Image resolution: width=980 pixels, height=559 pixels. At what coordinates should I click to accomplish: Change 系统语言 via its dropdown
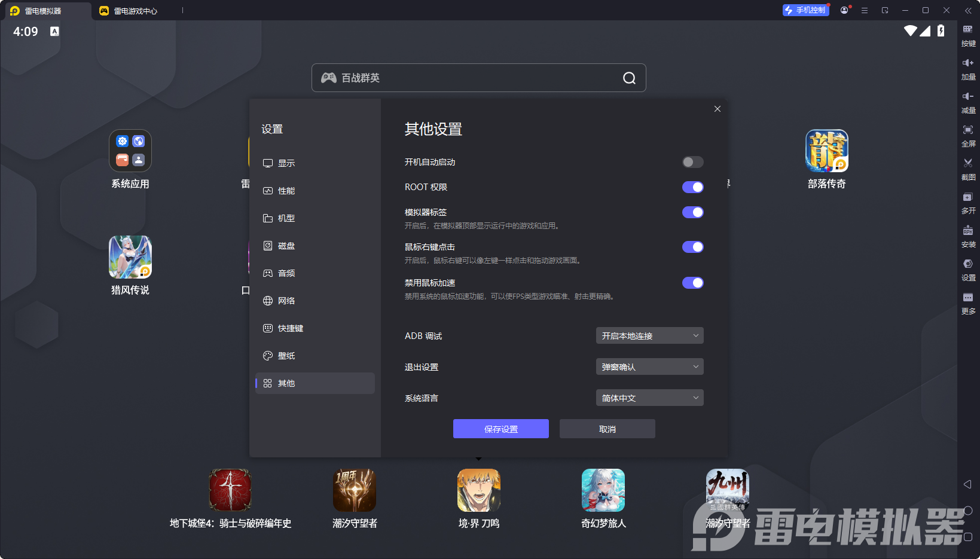click(x=649, y=398)
